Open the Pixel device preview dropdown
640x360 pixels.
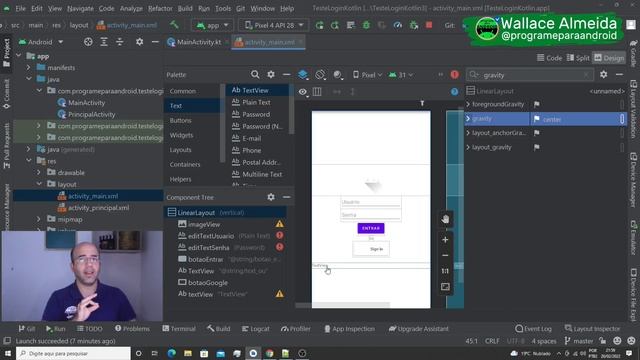(367, 75)
